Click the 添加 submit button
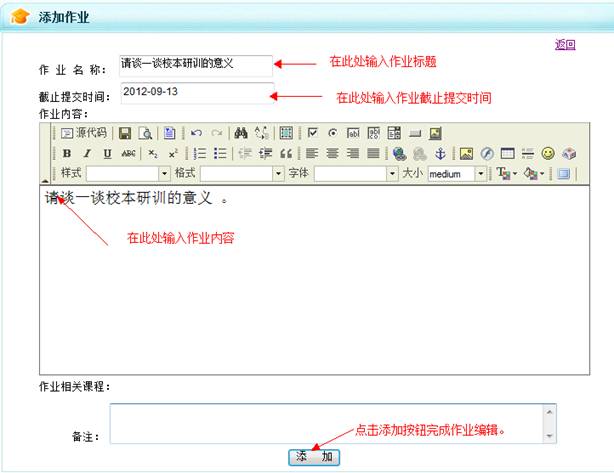614x473 pixels. point(314,457)
